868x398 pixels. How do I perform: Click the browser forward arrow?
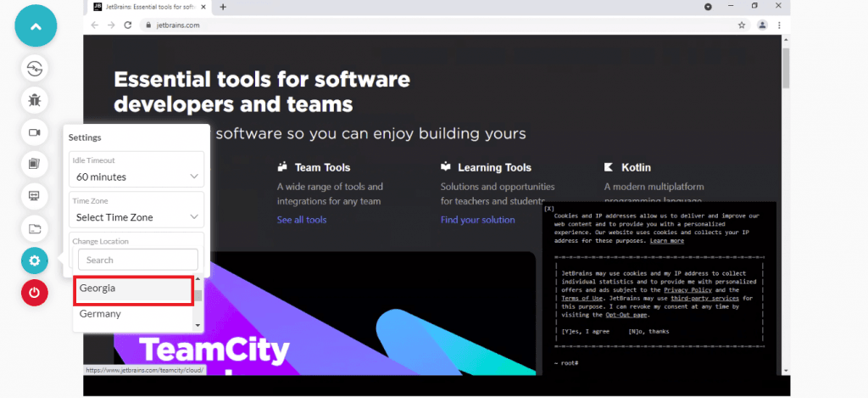(x=111, y=25)
